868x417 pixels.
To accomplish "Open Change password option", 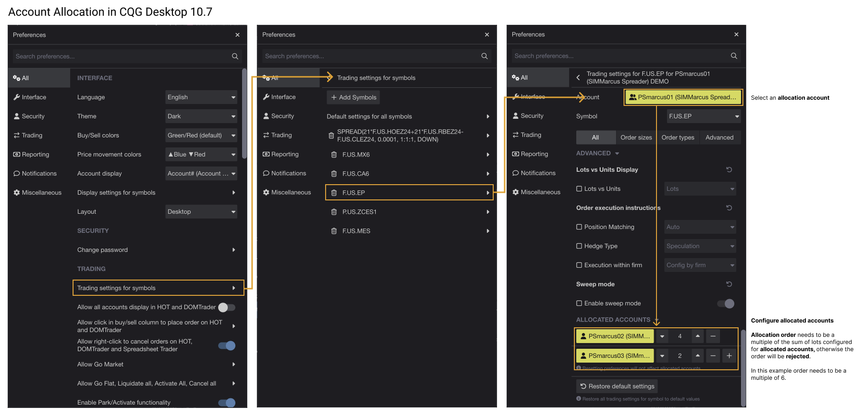I will coord(157,250).
